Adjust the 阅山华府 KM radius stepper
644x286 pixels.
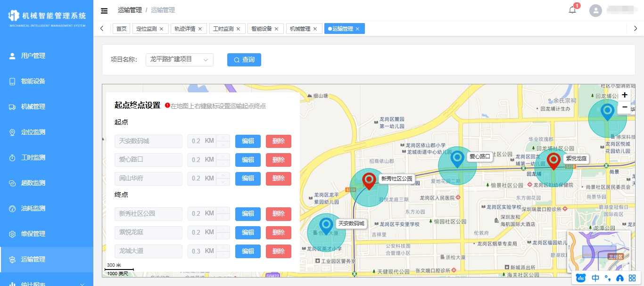pyautogui.click(x=209, y=179)
